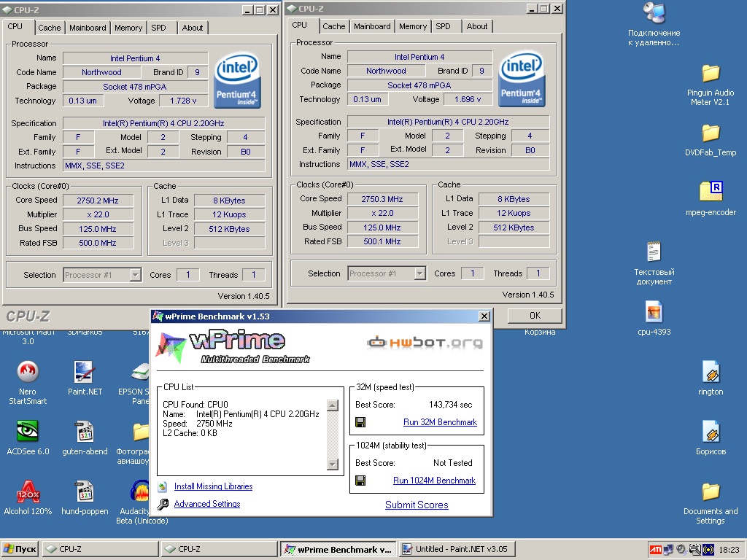This screenshot has height=560, width=747.
Task: Click Submit Scores link
Action: 417,505
